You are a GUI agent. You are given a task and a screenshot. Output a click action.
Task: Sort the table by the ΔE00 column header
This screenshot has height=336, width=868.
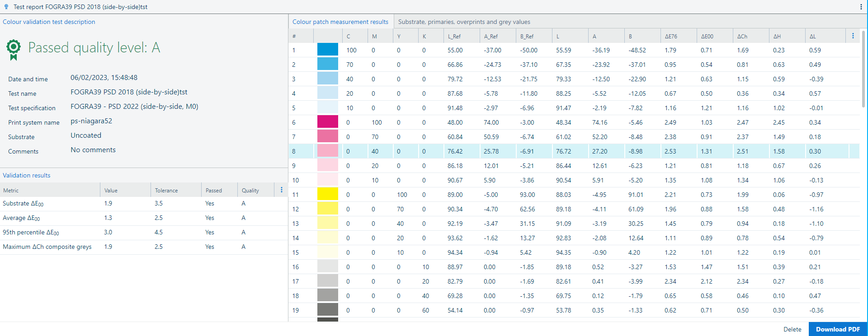707,37
